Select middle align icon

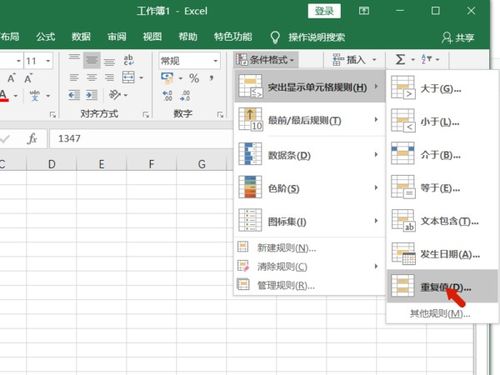[x=92, y=60]
